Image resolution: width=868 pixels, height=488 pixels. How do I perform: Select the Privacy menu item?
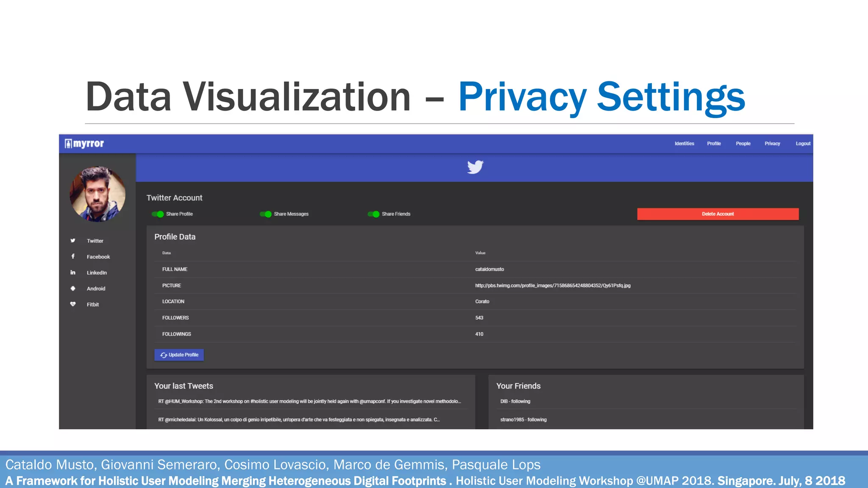(x=772, y=144)
